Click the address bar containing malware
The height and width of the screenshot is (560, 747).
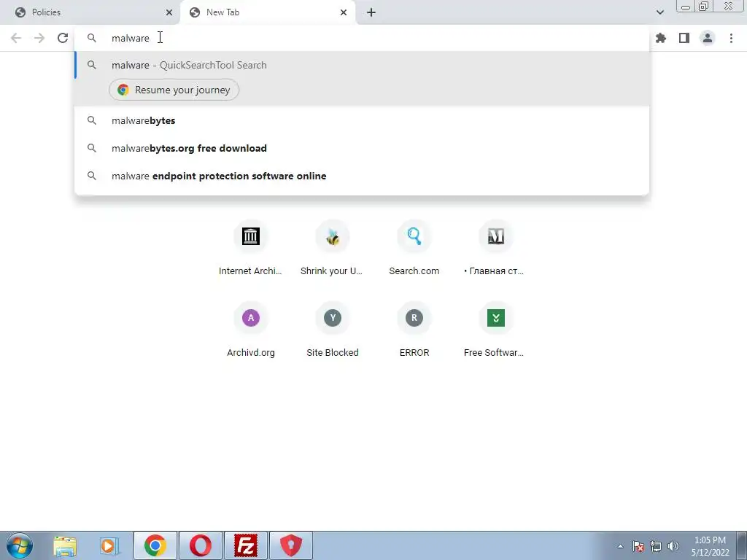[x=362, y=38]
